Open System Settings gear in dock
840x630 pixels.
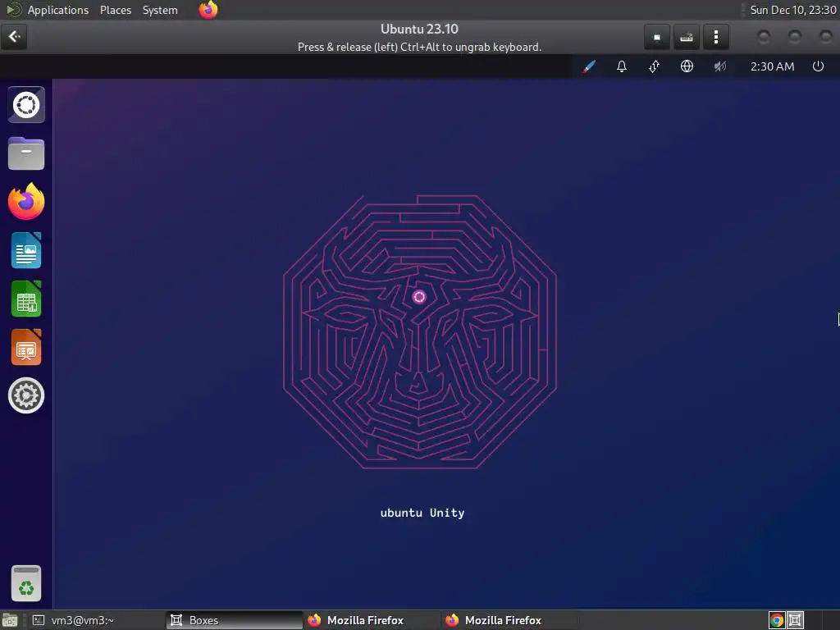(x=26, y=395)
